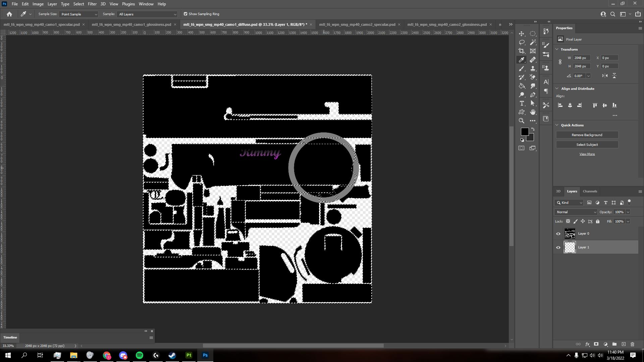This screenshot has height=362, width=644.
Task: Select the Magic Wand tool
Action: point(533,42)
